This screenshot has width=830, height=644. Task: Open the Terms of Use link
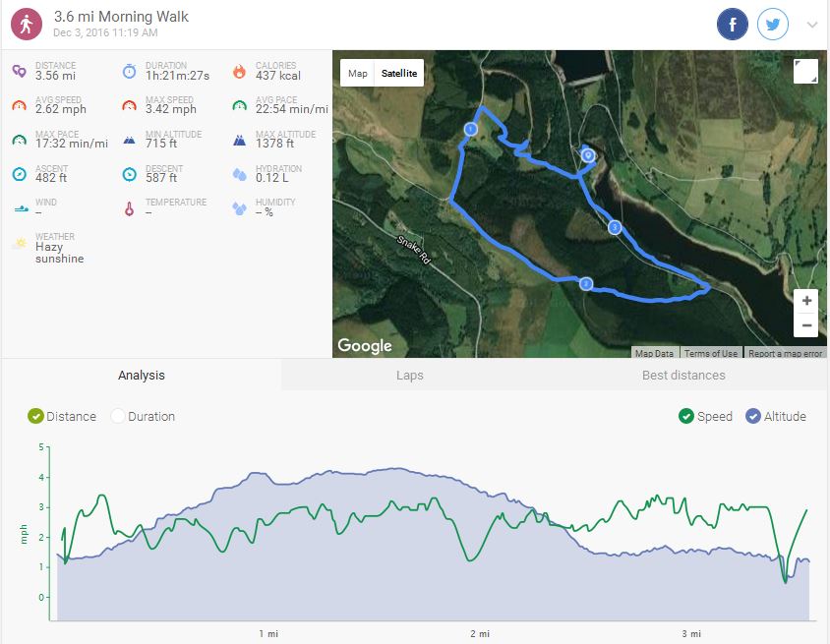pyautogui.click(x=711, y=353)
